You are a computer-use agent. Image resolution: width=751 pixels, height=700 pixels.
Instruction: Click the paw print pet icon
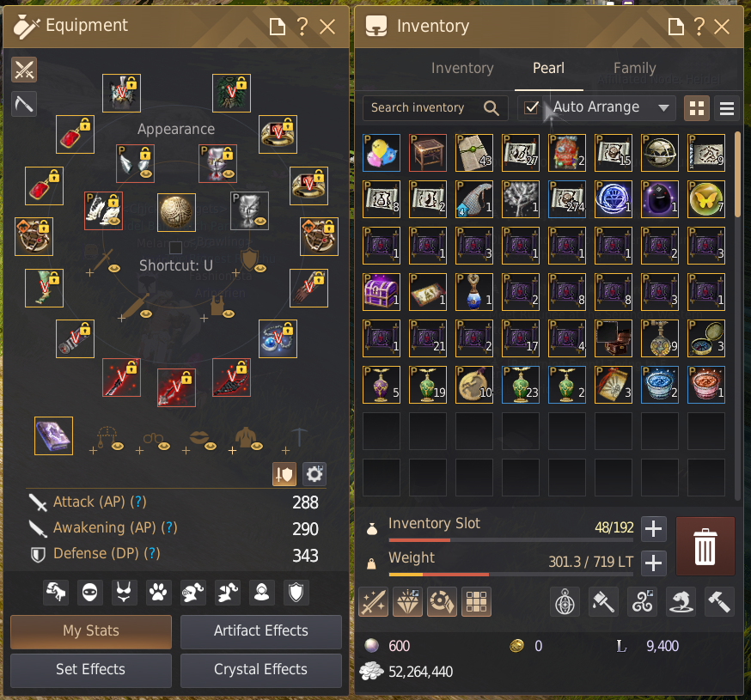158,593
